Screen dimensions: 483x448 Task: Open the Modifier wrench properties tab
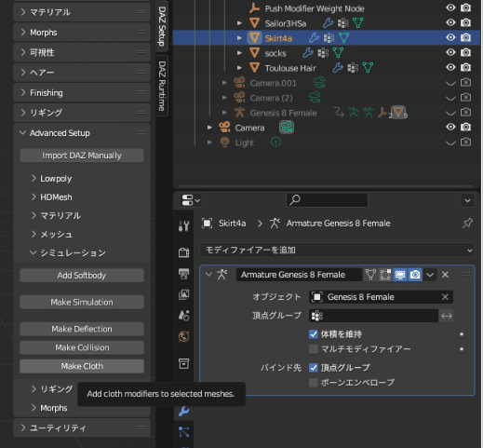pyautogui.click(x=183, y=411)
